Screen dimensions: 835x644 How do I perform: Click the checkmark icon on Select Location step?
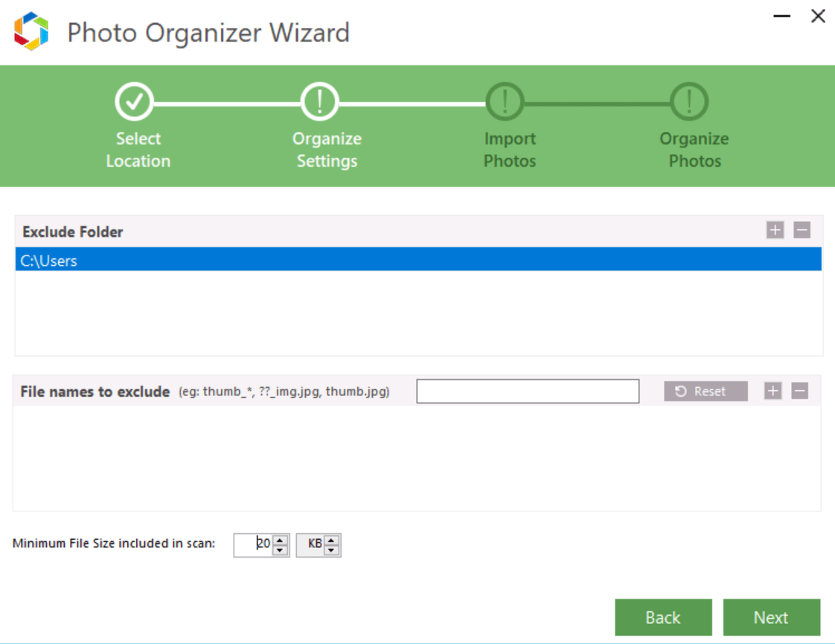pyautogui.click(x=135, y=101)
